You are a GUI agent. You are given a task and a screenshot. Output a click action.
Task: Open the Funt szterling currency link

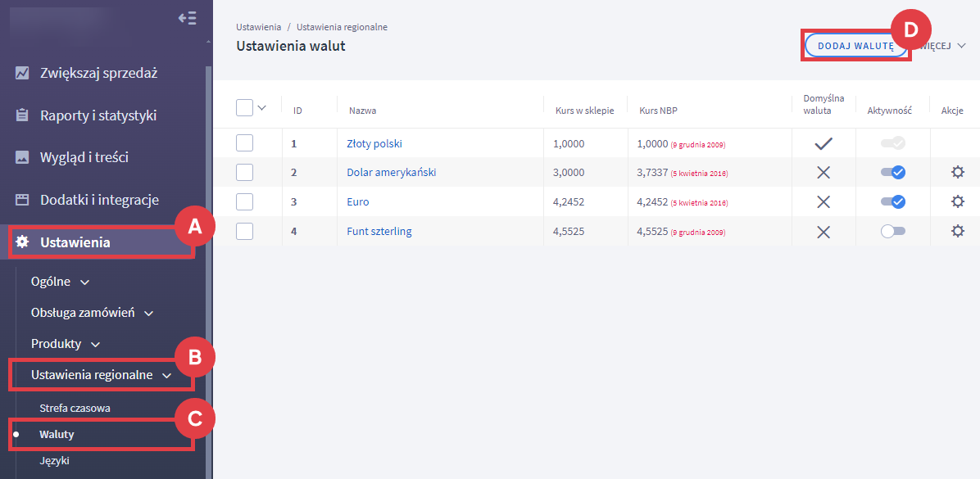point(379,231)
